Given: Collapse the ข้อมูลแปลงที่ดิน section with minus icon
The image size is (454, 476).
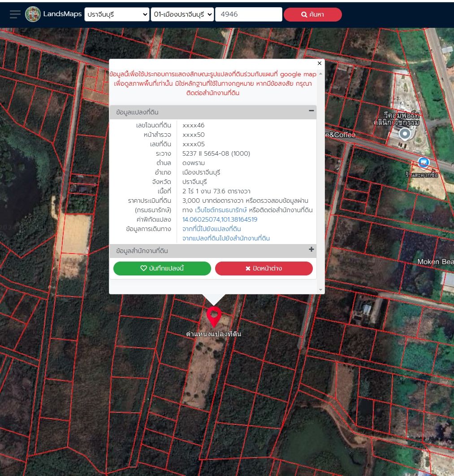Looking at the screenshot, I should [311, 111].
